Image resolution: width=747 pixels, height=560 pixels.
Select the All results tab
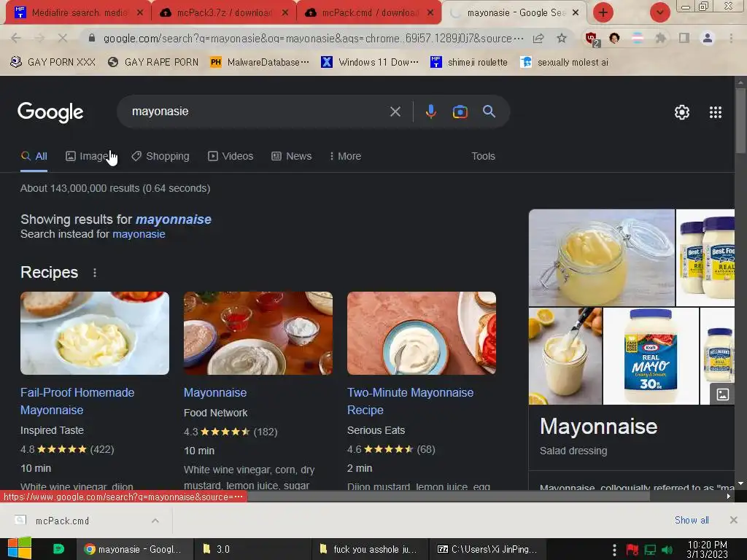34,156
